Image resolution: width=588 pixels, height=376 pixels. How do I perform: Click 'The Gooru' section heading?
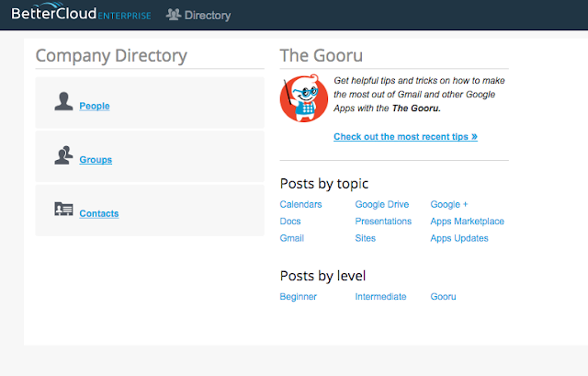pos(322,55)
